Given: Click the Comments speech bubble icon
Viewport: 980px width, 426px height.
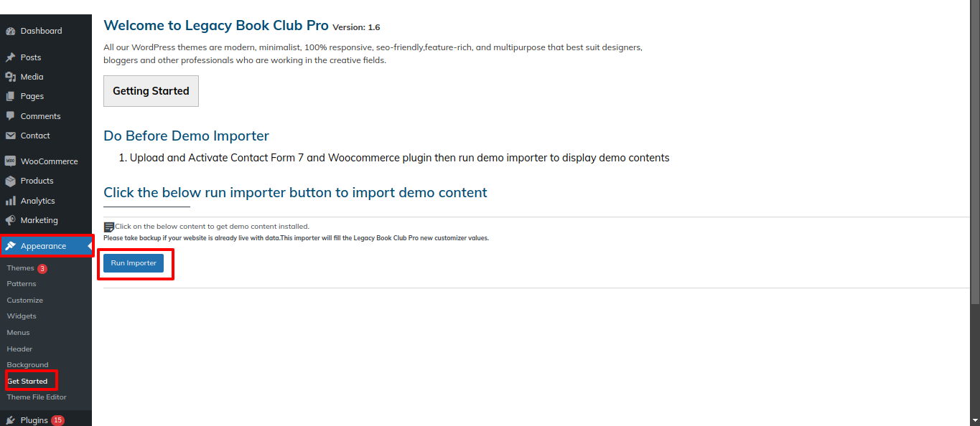Looking at the screenshot, I should pyautogui.click(x=10, y=116).
